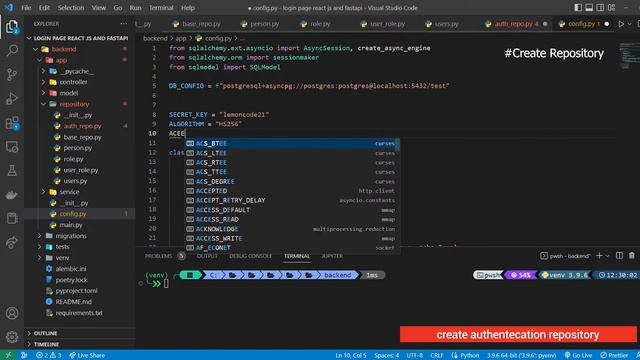Expand the service folder
This screenshot has height=360, width=640.
(x=44, y=192)
